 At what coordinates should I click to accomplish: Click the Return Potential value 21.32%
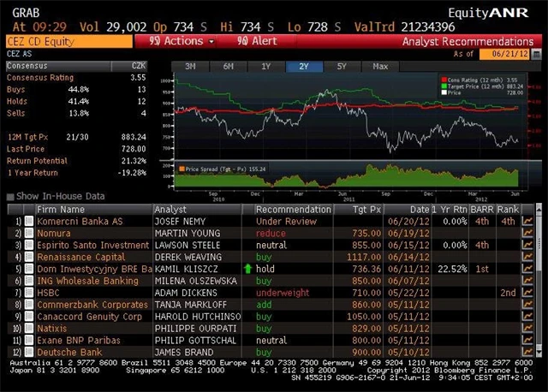134,161
